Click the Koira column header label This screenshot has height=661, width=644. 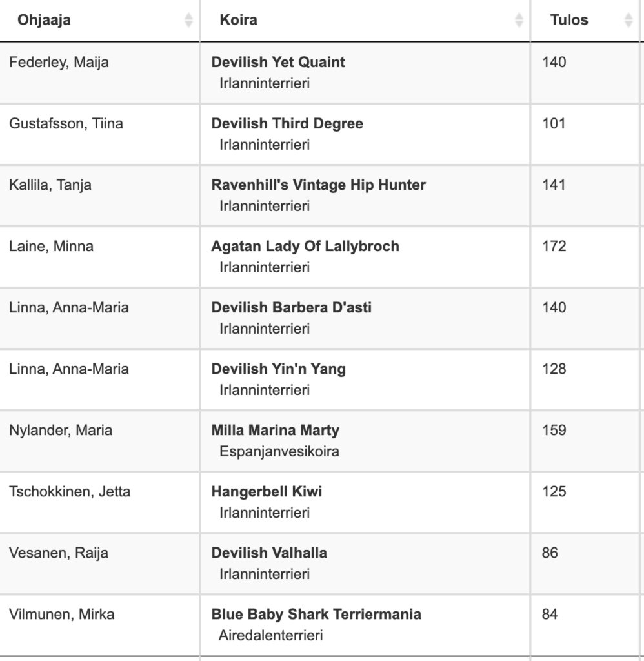tap(238, 20)
